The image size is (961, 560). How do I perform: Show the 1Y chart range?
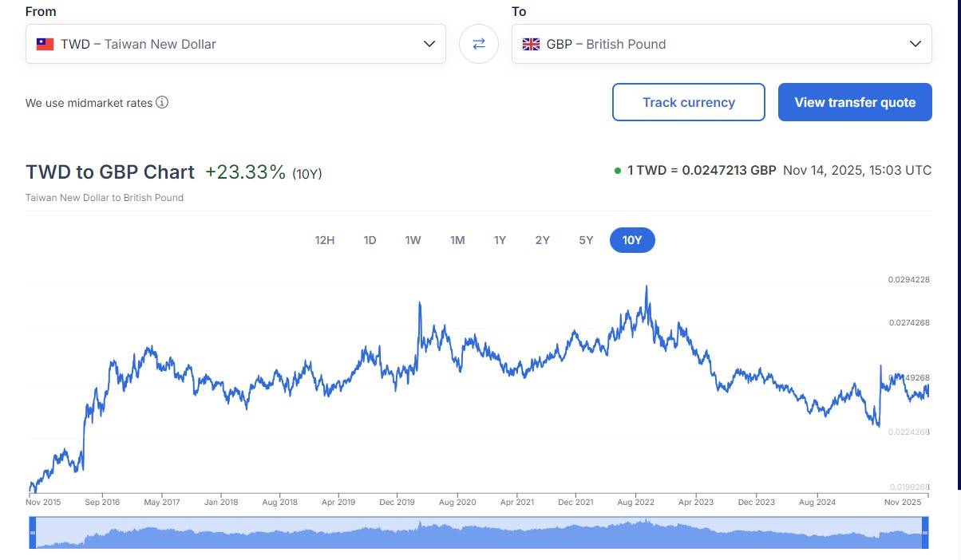pos(500,240)
